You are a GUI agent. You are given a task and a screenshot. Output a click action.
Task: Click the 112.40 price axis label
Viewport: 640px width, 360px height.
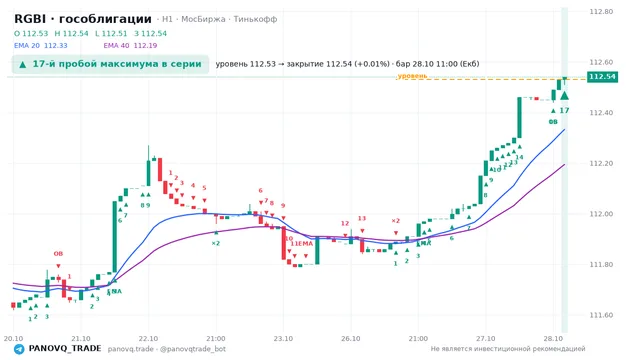pos(601,113)
